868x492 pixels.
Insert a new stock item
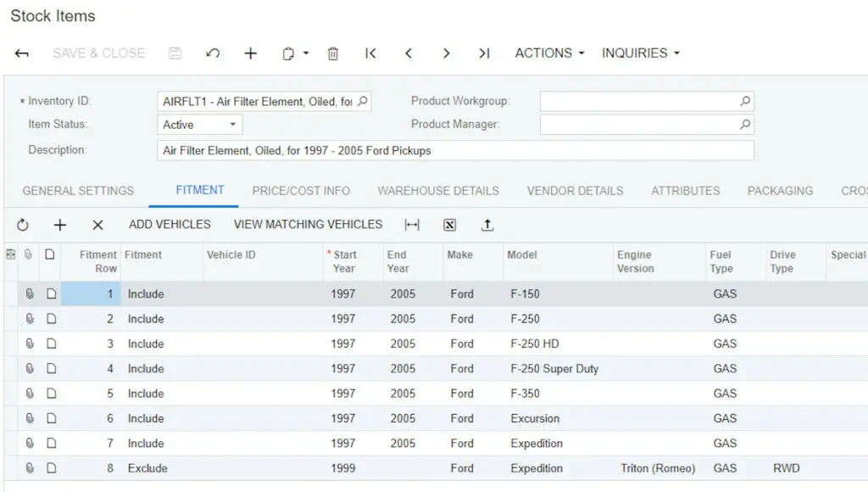tap(250, 53)
